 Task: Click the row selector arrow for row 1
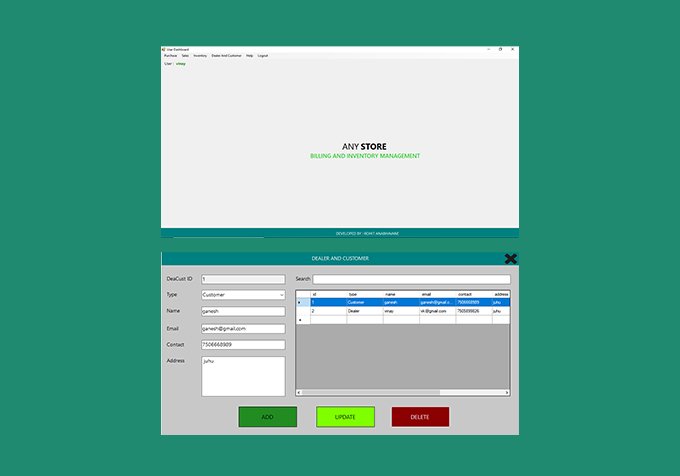[x=303, y=302]
